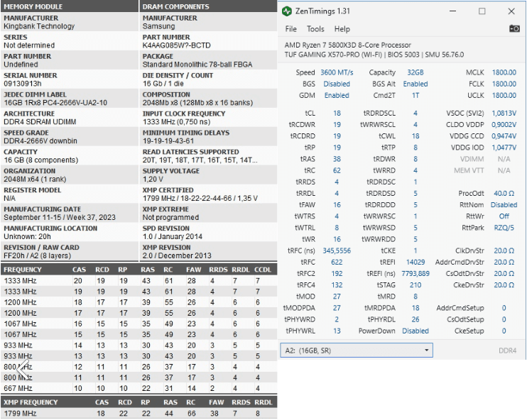Click the PowerDown Disabled value

pos(415,331)
